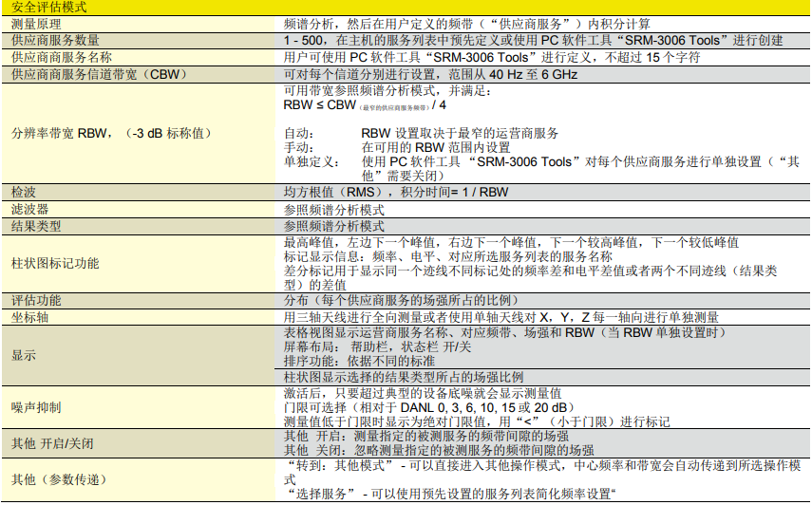The image size is (812, 505).
Task: Click the 单独定义: label in RBW row
Action: tap(311, 162)
